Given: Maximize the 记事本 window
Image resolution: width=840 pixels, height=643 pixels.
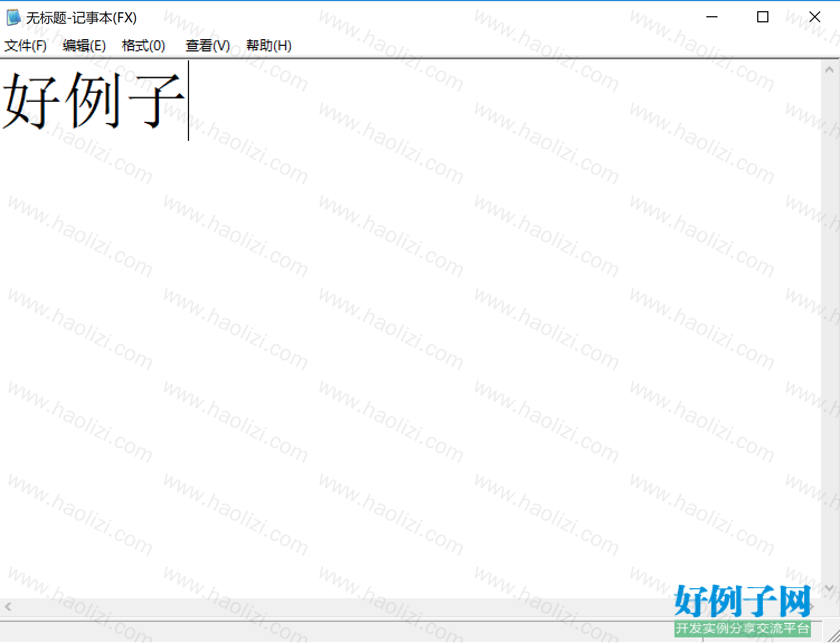Looking at the screenshot, I should click(x=763, y=17).
